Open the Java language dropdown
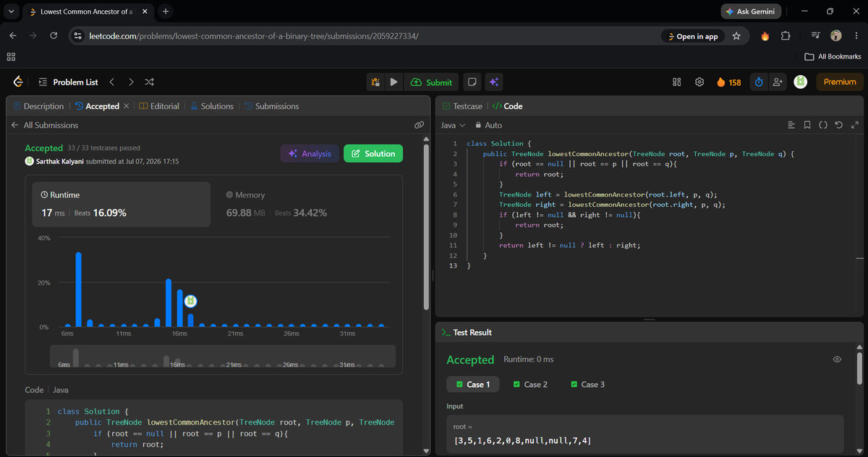Viewport: 868px width, 457px height. (x=452, y=125)
